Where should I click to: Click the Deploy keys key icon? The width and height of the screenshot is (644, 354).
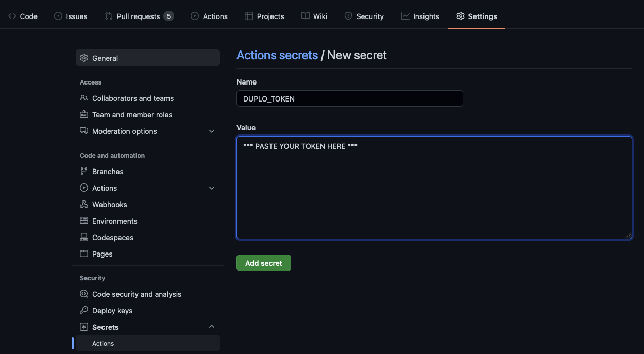[84, 311]
